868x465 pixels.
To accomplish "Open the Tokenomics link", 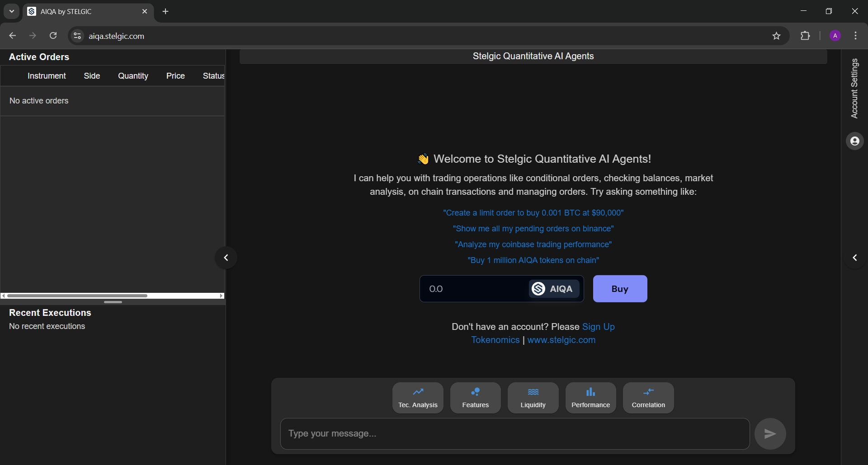I will point(495,340).
